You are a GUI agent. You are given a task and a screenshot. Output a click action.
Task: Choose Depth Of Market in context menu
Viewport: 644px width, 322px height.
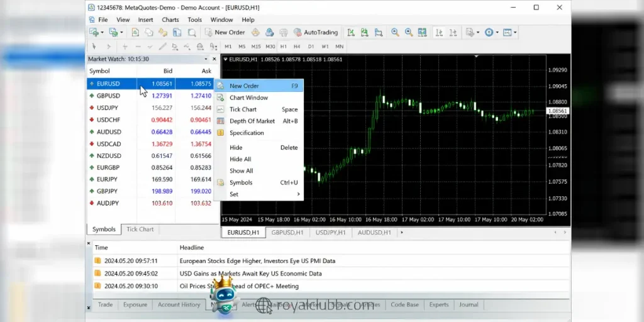[258, 121]
